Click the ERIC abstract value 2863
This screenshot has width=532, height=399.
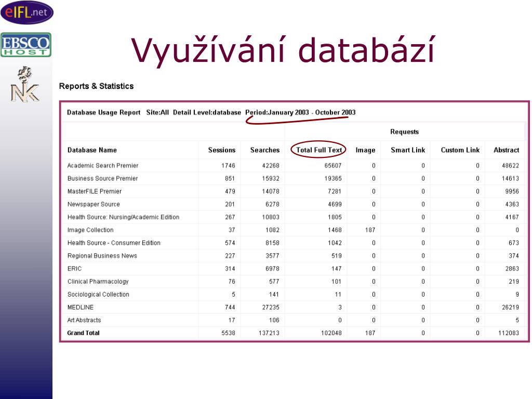(512, 269)
